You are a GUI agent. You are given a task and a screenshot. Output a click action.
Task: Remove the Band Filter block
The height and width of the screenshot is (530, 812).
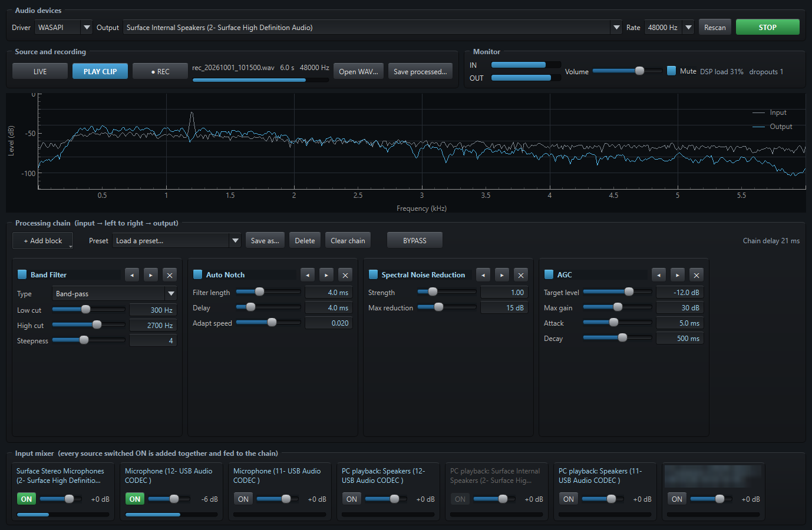pyautogui.click(x=170, y=275)
